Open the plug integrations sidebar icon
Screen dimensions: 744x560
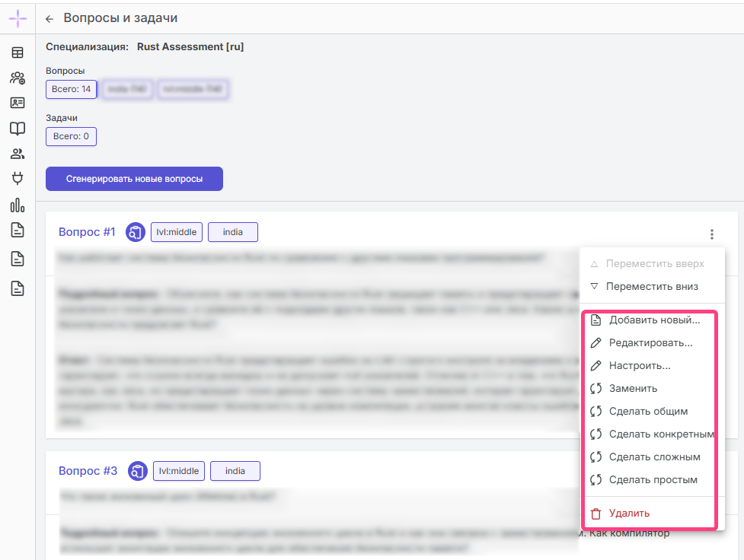coord(17,179)
